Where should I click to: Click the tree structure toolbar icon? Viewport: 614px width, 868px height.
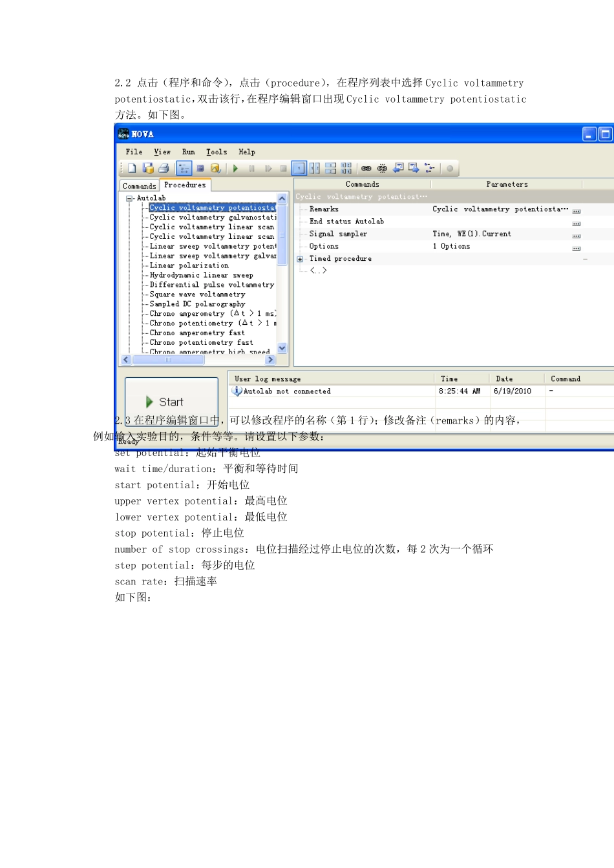tap(430, 169)
